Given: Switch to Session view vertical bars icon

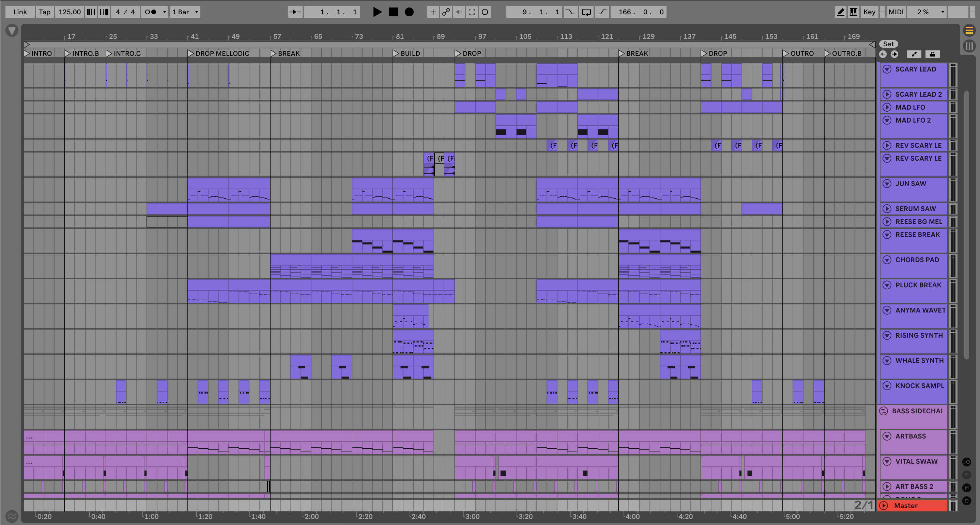Looking at the screenshot, I should point(969,46).
